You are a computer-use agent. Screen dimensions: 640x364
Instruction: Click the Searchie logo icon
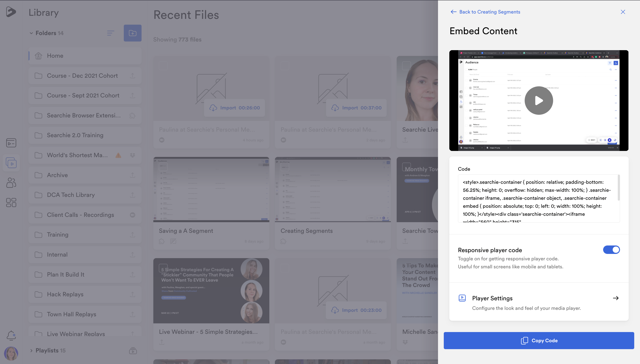click(11, 12)
